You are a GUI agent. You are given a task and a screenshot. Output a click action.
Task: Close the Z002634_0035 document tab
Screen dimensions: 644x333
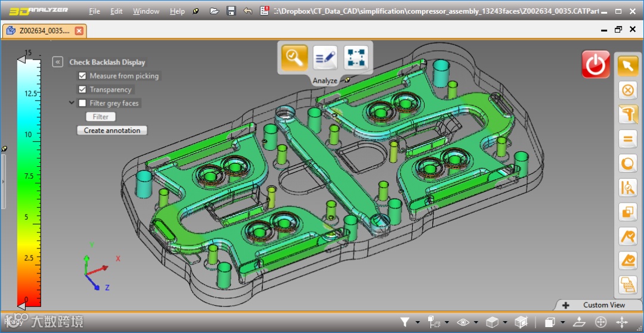click(x=79, y=30)
